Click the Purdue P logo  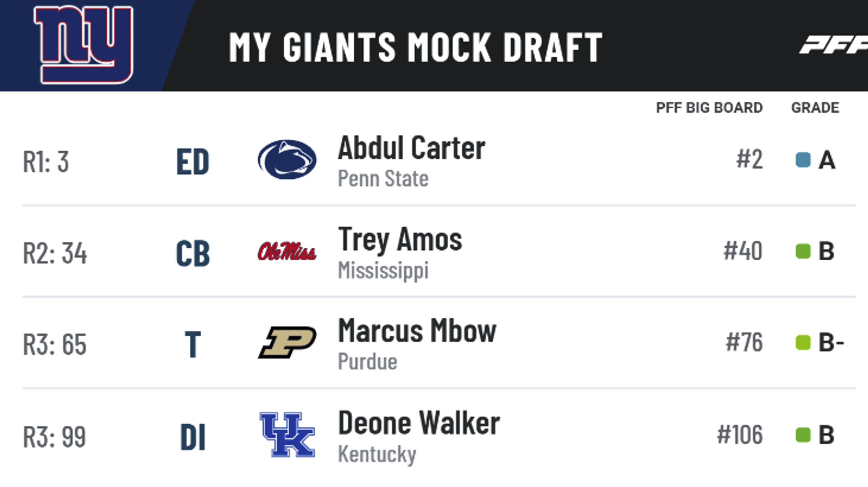(287, 342)
